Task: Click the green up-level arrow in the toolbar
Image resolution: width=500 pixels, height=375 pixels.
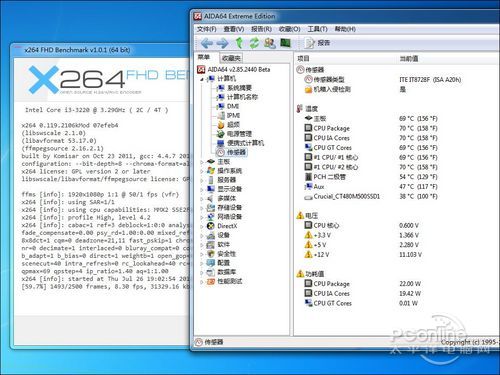Action: [x=239, y=43]
